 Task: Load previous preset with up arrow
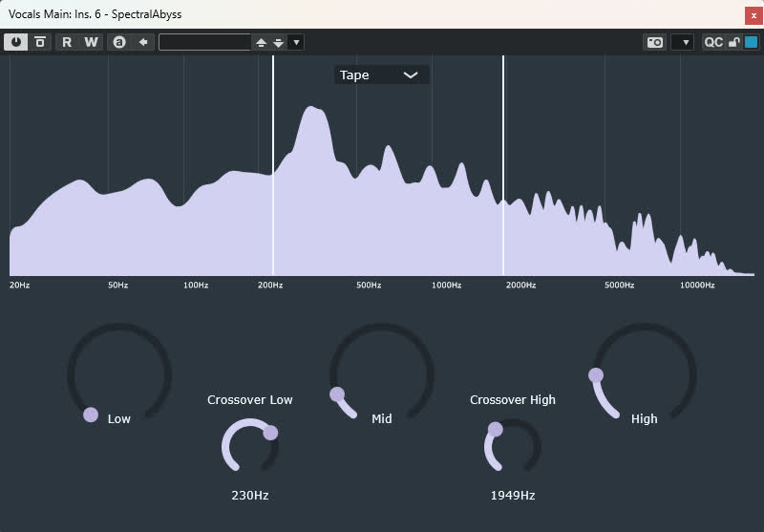[x=261, y=42]
